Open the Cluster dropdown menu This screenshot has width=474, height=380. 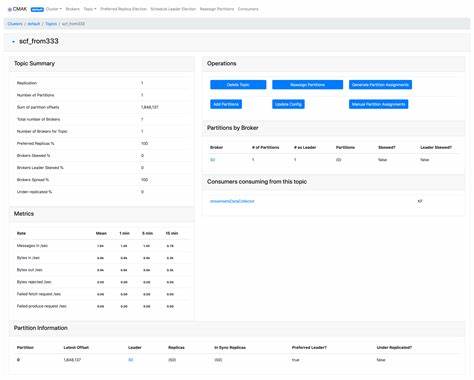click(x=54, y=9)
